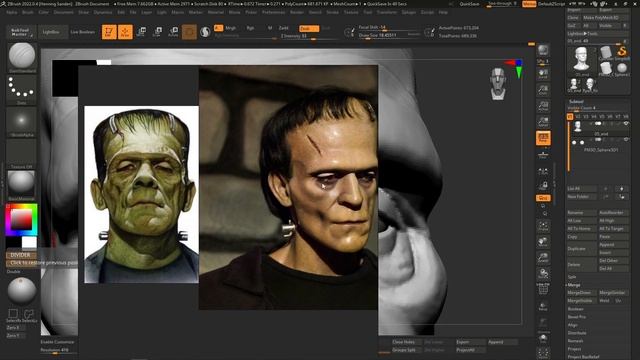Open the Basic Material sphere selector
The height and width of the screenshot is (360, 640).
(22, 184)
